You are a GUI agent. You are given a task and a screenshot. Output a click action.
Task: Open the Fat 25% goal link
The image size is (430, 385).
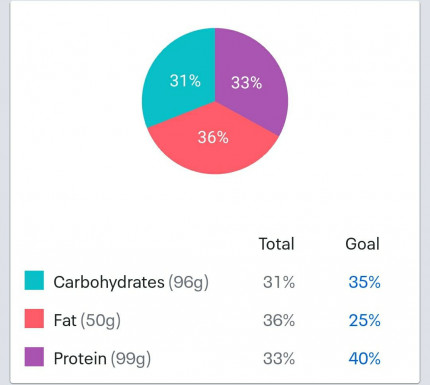pos(364,321)
